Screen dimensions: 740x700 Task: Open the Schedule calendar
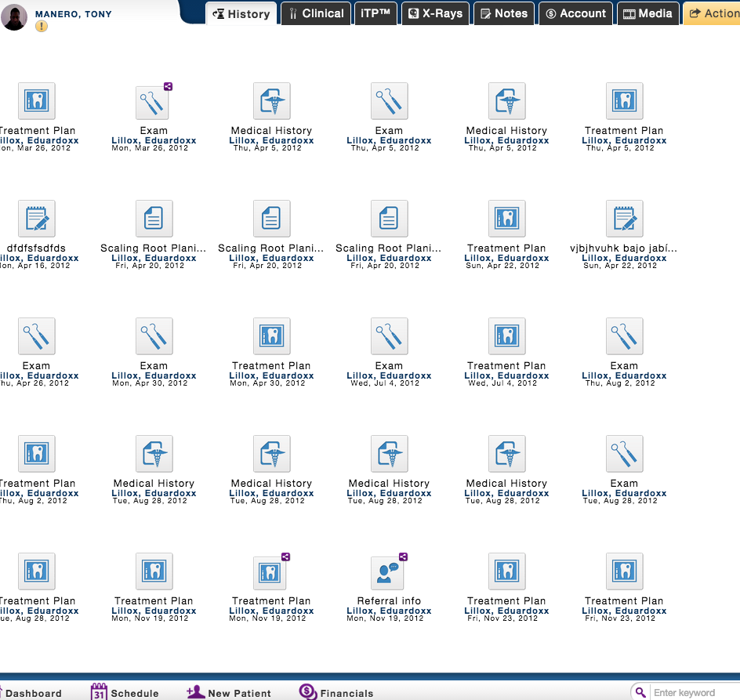point(125,693)
